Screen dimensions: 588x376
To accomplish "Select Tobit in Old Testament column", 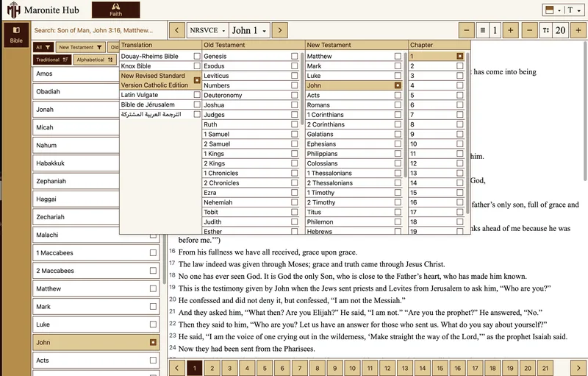I will pyautogui.click(x=251, y=212).
